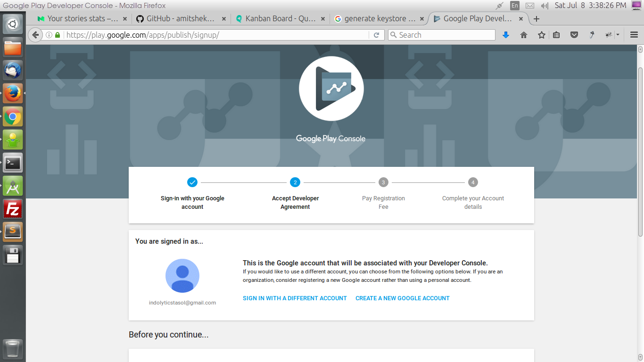Viewport: 644px width, 362px height.
Task: Click the "Complete your Account details" step label
Action: tap(473, 203)
